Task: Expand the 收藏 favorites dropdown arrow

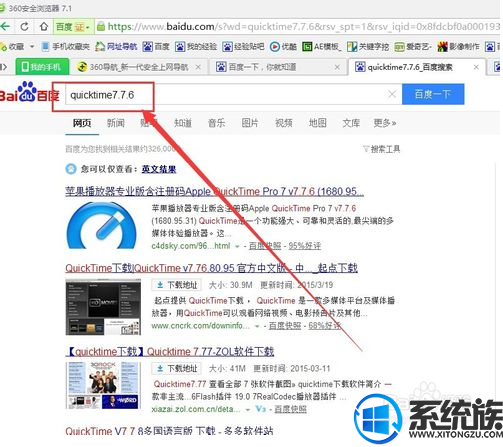Action: pyautogui.click(x=32, y=47)
